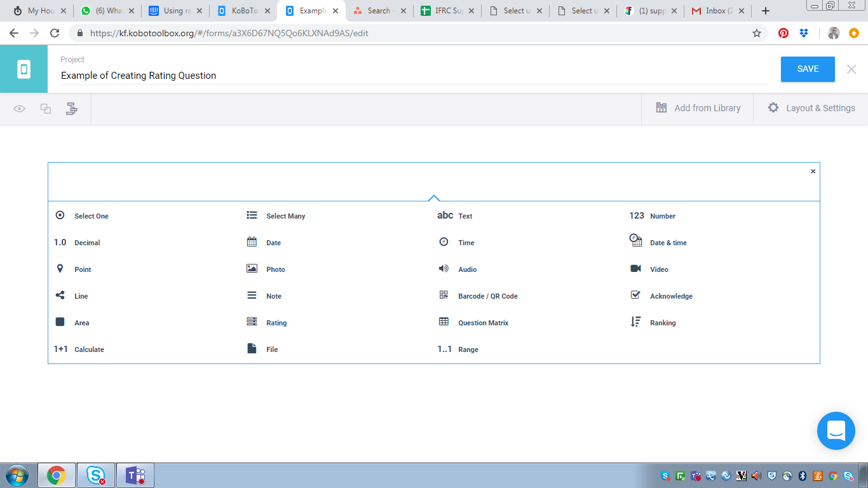Viewport: 868px width, 488px height.
Task: Click the project title input field
Action: (x=413, y=76)
